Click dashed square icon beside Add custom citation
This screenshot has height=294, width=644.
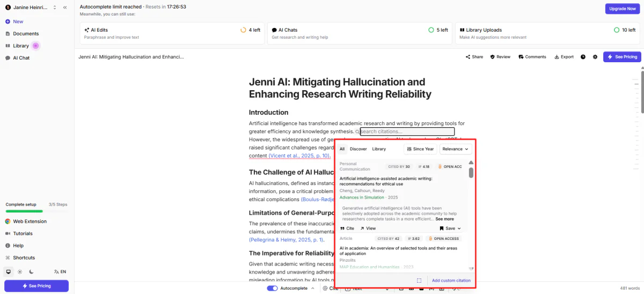pyautogui.click(x=419, y=281)
